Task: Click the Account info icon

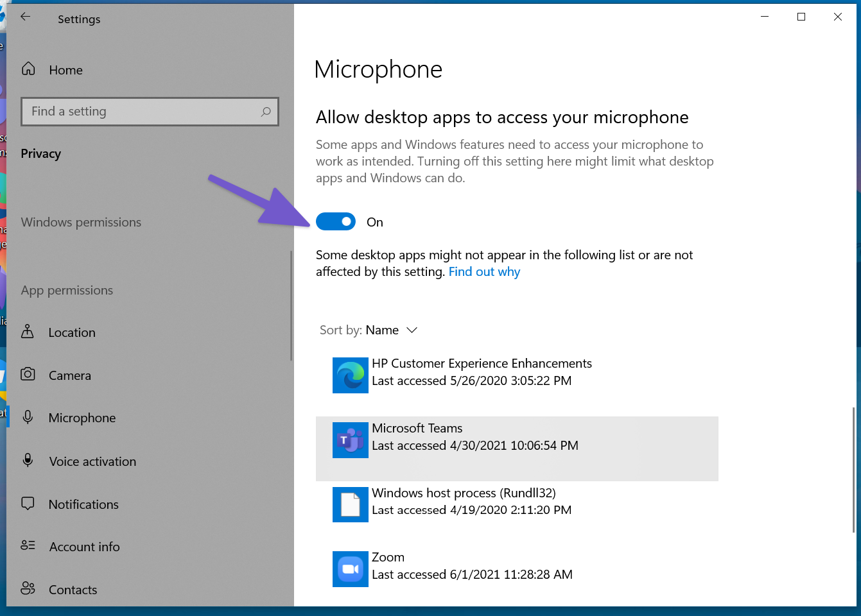Action: pos(28,545)
